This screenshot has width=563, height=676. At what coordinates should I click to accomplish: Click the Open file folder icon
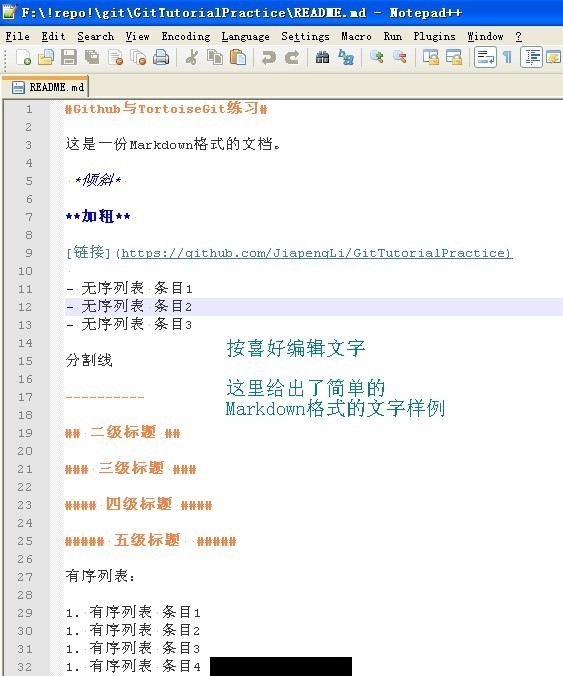point(46,57)
